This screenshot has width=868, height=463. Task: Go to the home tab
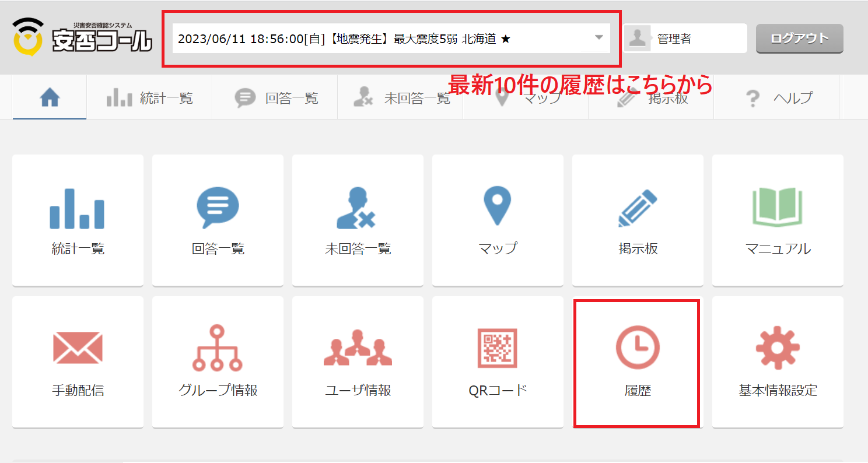[x=50, y=98]
